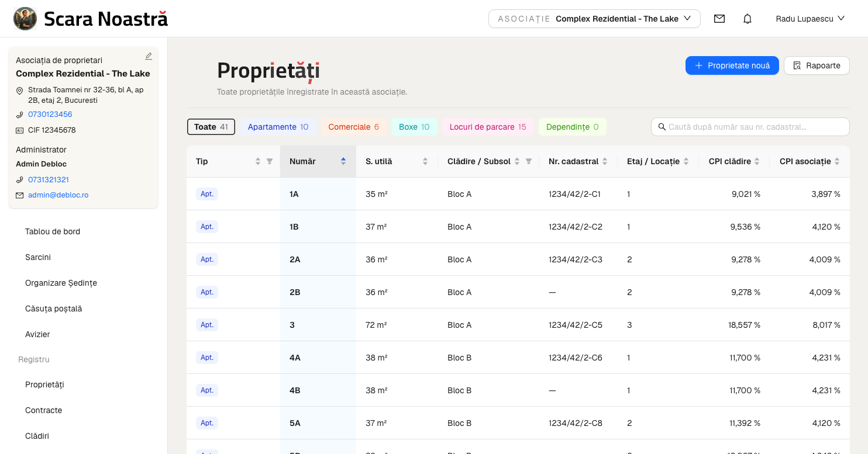Open the notifications bell icon
Image resolution: width=868 pixels, height=454 pixels.
click(748, 19)
